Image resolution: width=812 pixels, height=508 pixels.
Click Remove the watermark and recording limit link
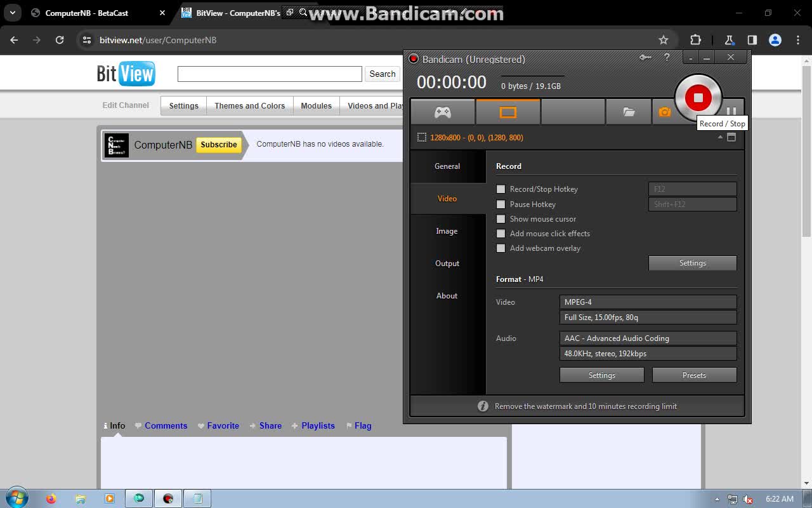586,406
